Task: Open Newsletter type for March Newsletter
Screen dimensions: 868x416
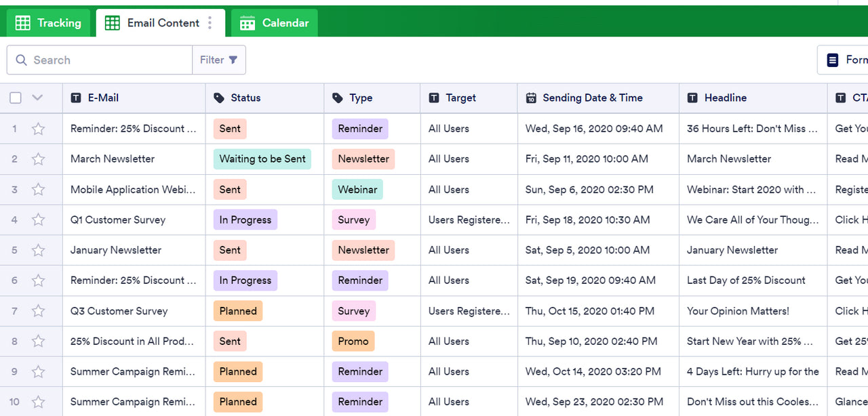Action: coord(363,159)
